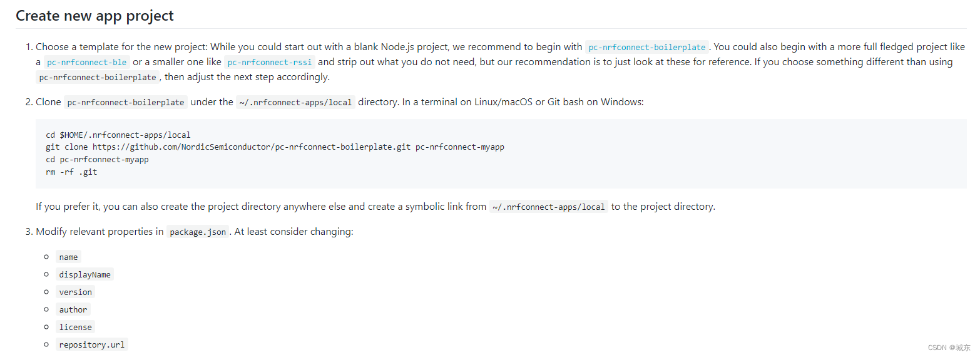Click the gray pc-nrfconnect-boilerplate code before 'then adjust'
980x357 pixels.
pos(98,77)
